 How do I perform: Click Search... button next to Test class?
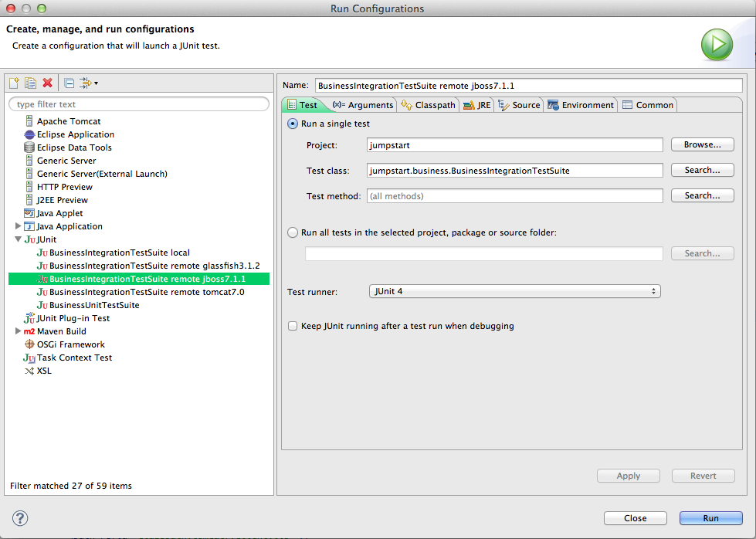coord(703,170)
